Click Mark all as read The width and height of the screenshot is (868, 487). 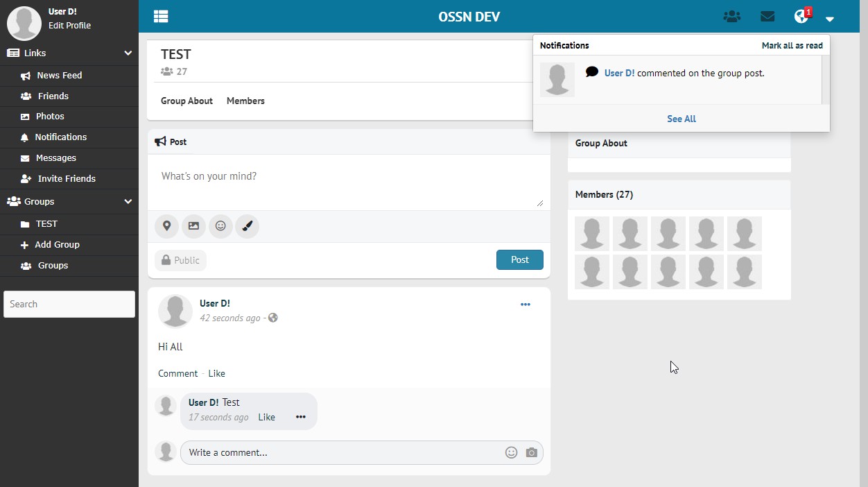point(792,46)
